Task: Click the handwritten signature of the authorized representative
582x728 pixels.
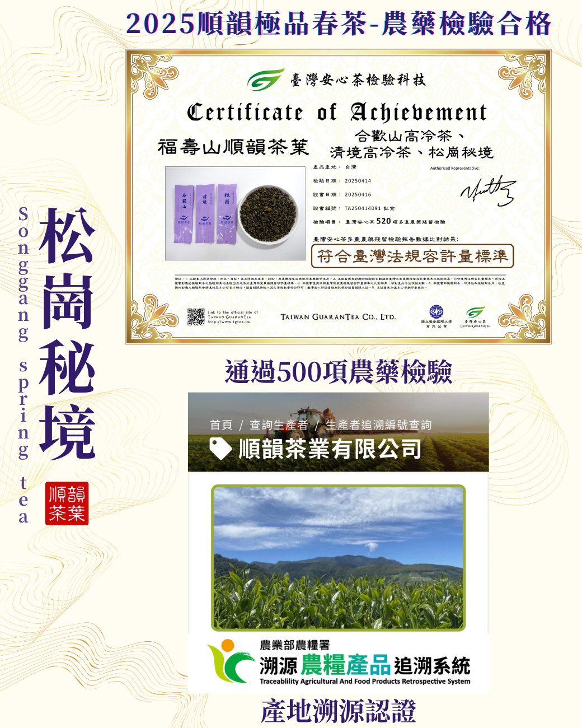Action: (x=488, y=191)
